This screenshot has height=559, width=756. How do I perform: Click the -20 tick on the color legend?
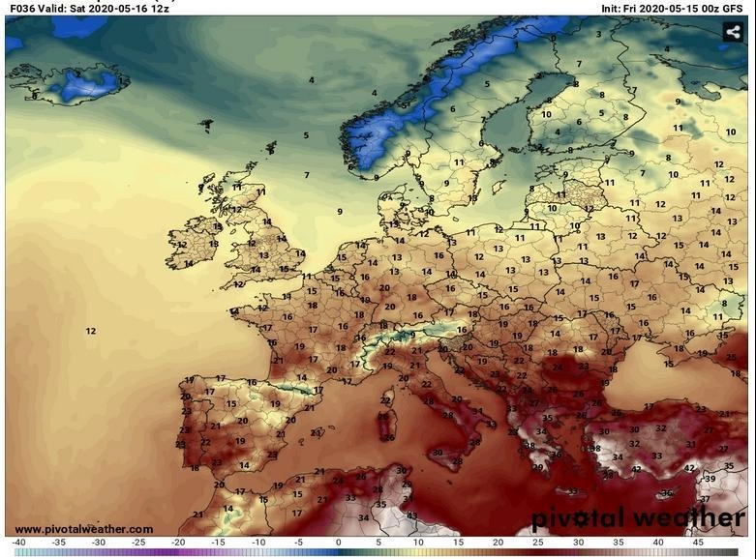tap(178, 543)
